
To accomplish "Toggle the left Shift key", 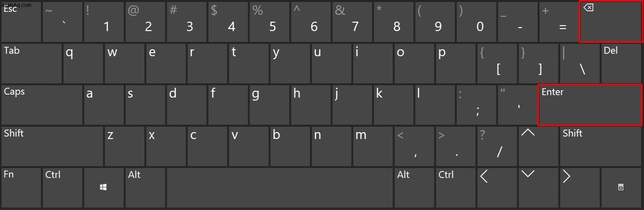I will [x=52, y=146].
